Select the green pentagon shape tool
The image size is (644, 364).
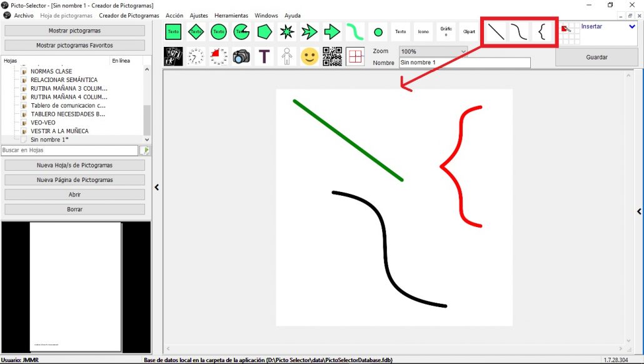click(264, 31)
